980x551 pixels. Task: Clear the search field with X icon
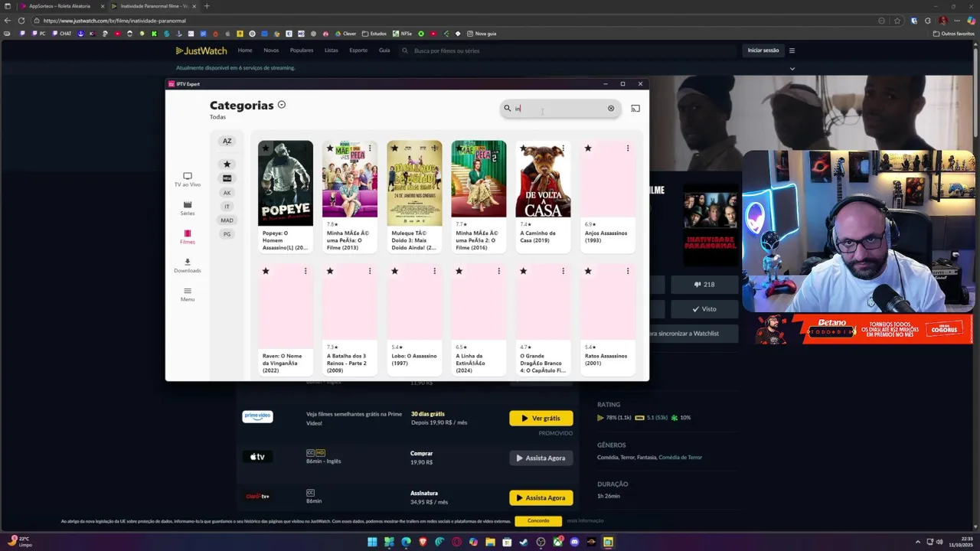coord(611,109)
